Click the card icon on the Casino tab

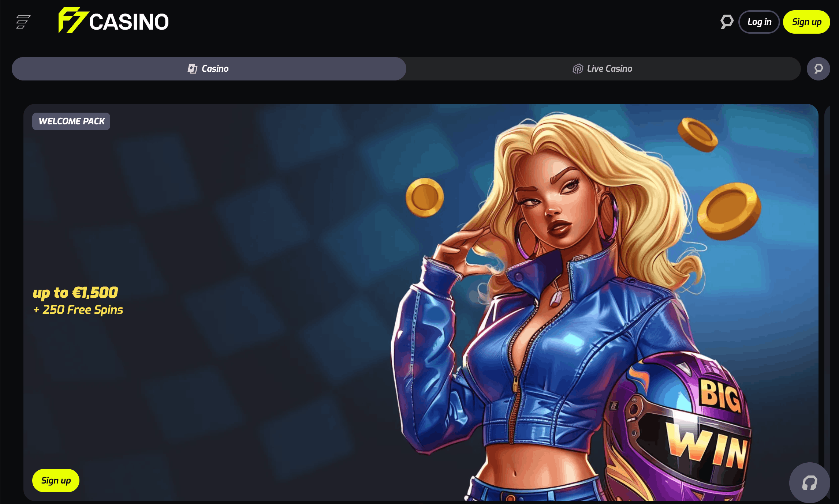(x=192, y=68)
